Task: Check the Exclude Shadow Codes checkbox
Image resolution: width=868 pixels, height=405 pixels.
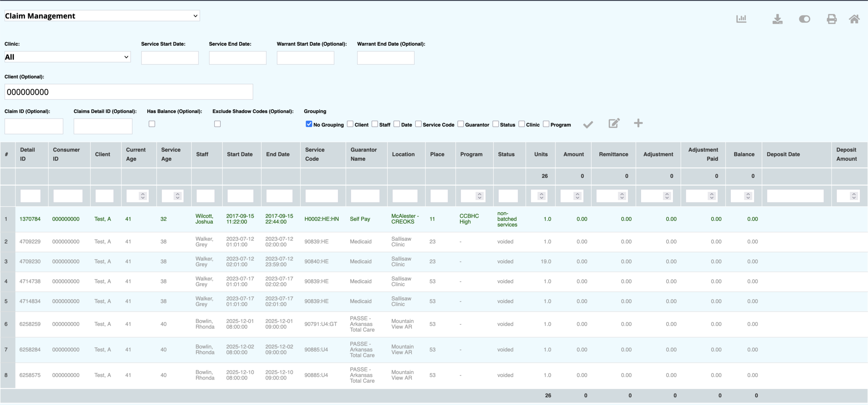Action: pos(217,124)
